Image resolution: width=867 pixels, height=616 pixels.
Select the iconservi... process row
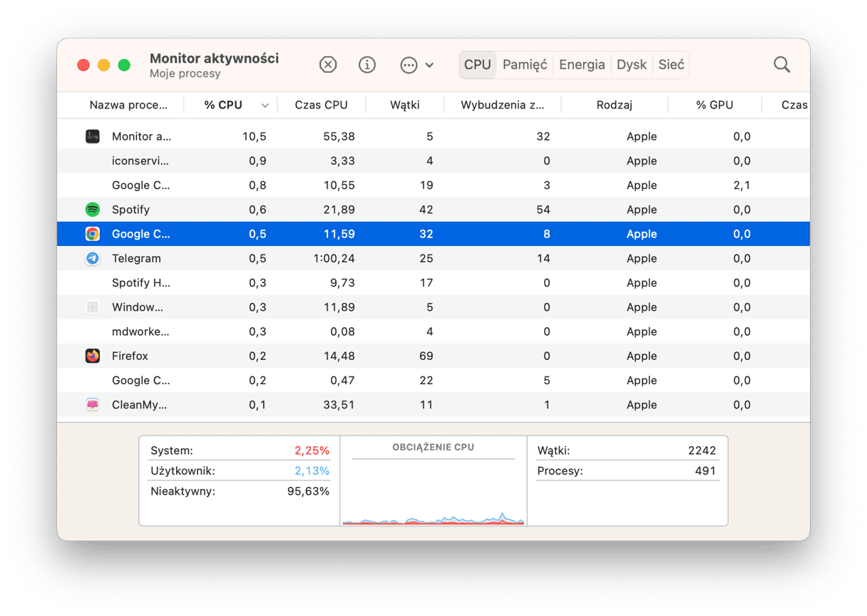pos(433,161)
